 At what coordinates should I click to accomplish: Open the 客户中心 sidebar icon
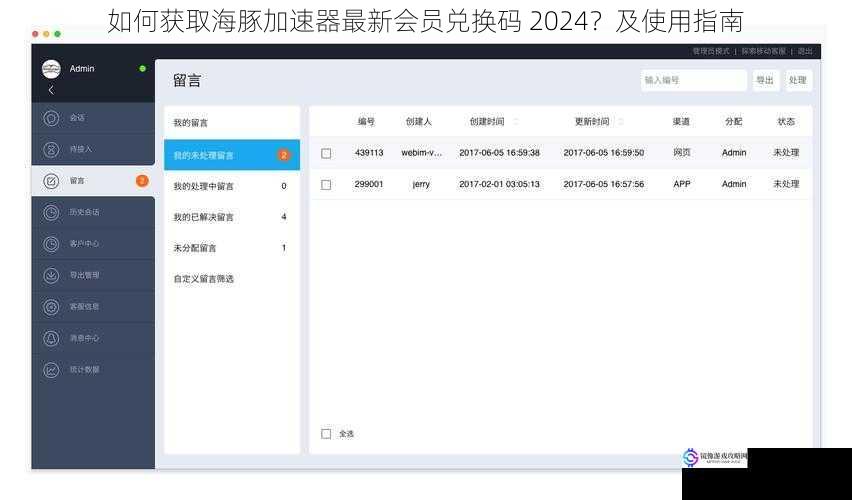tap(51, 244)
